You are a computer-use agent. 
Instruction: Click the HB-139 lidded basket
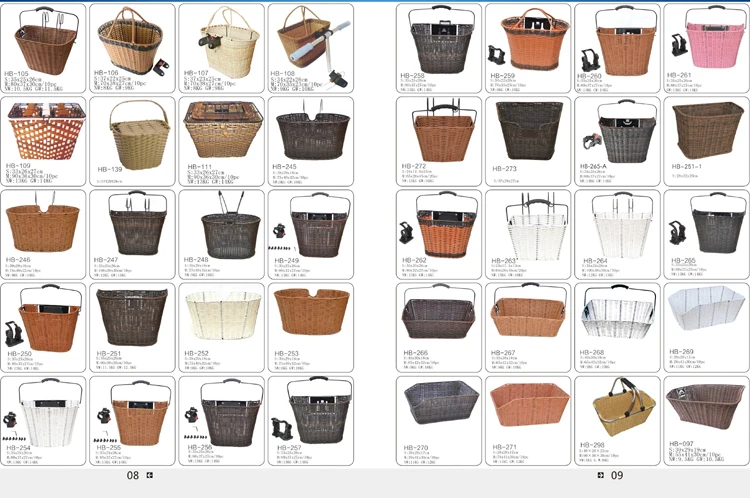(x=132, y=130)
